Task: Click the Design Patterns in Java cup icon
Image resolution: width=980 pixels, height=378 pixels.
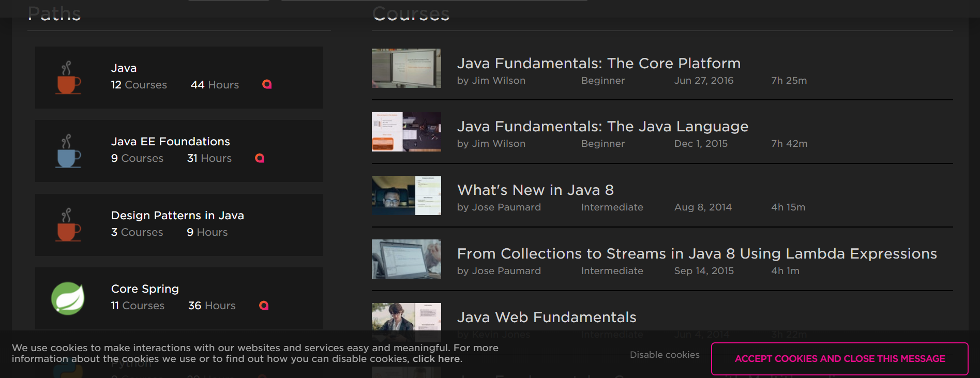Action: click(x=68, y=226)
